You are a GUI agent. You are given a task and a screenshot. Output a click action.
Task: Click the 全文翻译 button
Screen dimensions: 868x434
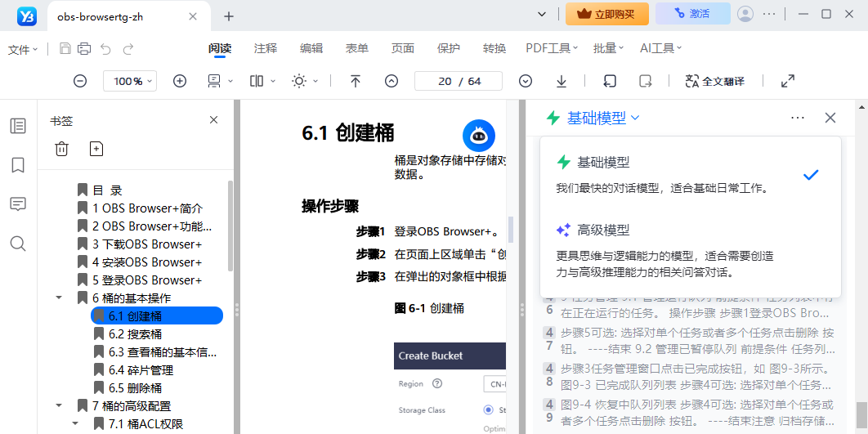pyautogui.click(x=714, y=81)
